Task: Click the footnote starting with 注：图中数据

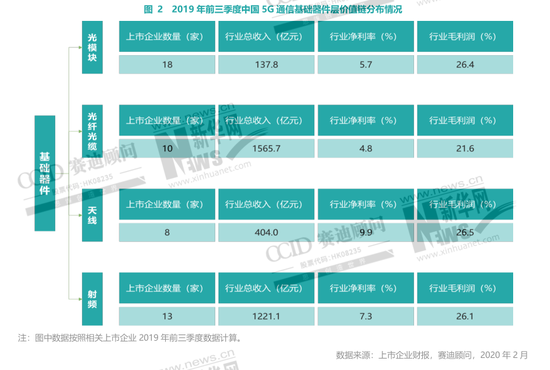Action: (x=129, y=338)
